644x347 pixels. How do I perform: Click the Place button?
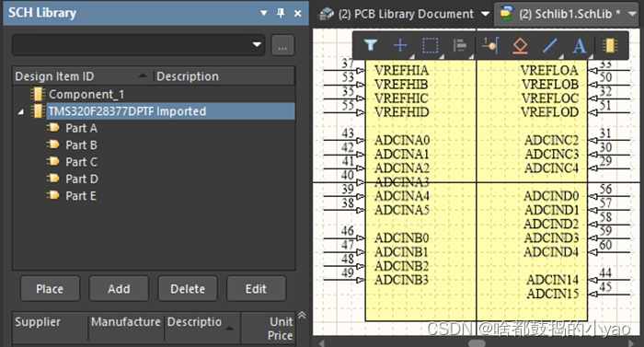pos(50,289)
